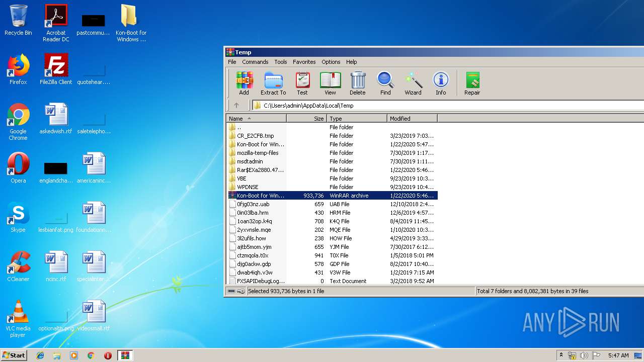Select the Rar$EXa2880.47 folder
Image resolution: width=644 pixels, height=362 pixels.
(x=332, y=170)
